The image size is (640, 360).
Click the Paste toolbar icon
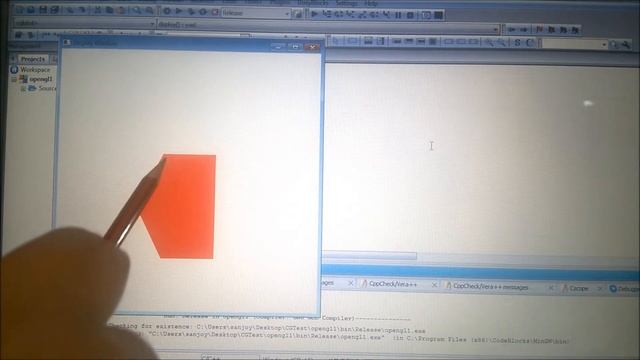tap(121, 11)
